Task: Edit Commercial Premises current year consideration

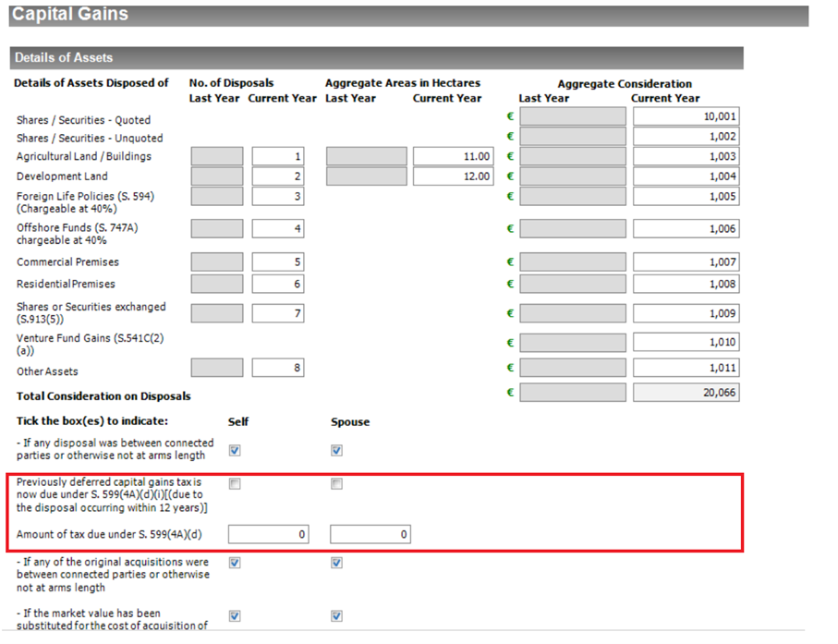Action: pyautogui.click(x=686, y=261)
